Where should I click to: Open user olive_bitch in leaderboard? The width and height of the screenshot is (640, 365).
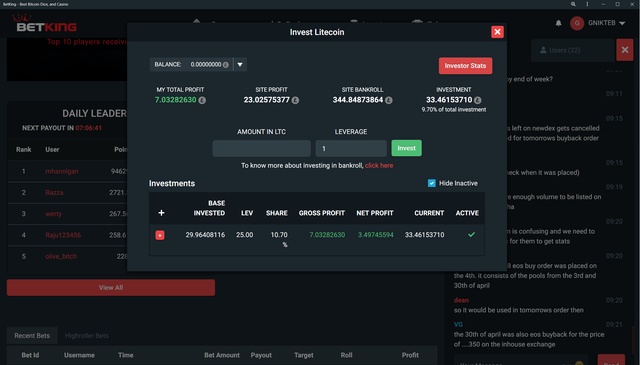pyautogui.click(x=61, y=256)
